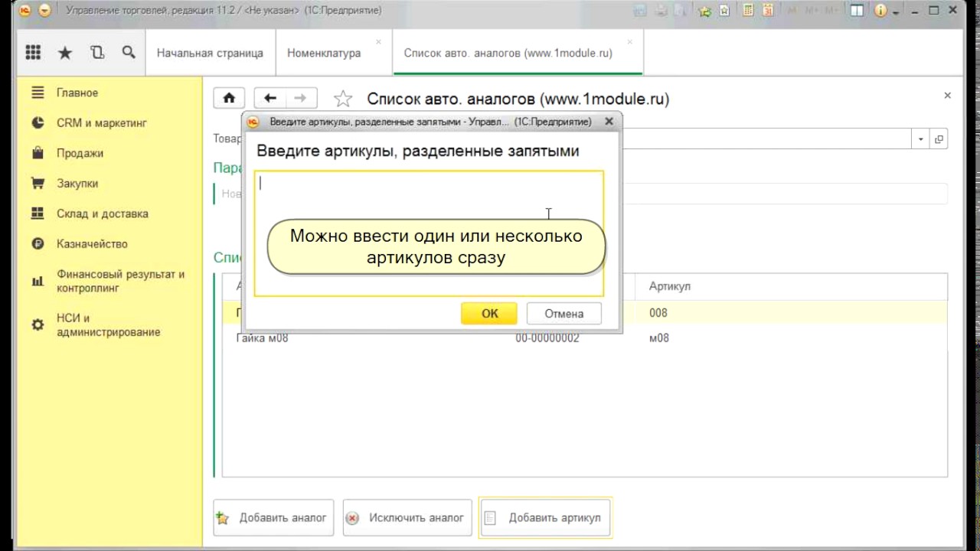Cancel the dialog with Отмена
The width and height of the screenshot is (980, 551).
pos(564,313)
